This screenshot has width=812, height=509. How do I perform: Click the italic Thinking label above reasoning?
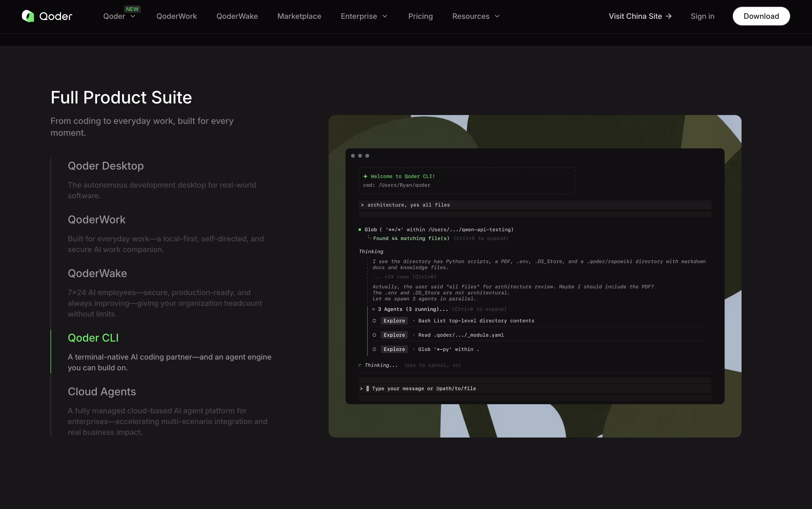click(371, 252)
